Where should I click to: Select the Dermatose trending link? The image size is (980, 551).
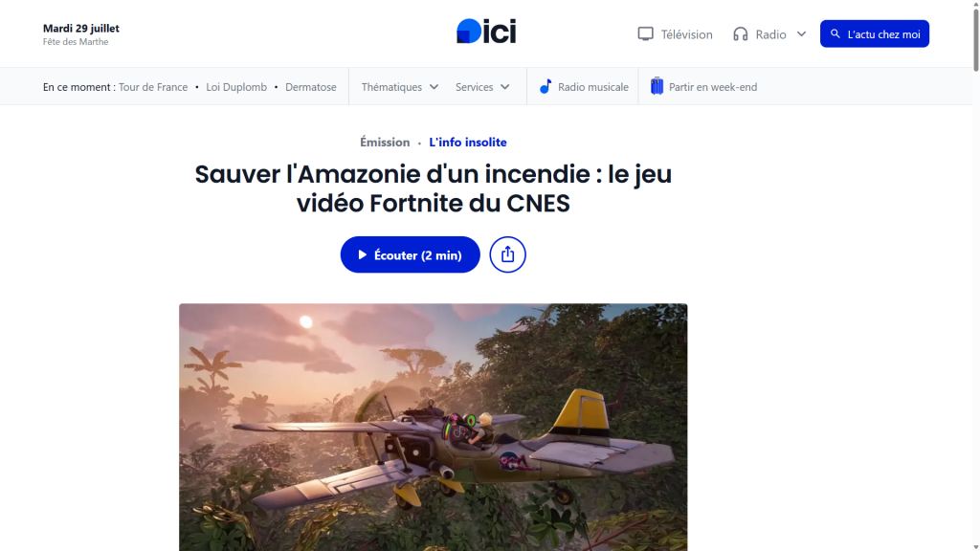click(x=311, y=87)
